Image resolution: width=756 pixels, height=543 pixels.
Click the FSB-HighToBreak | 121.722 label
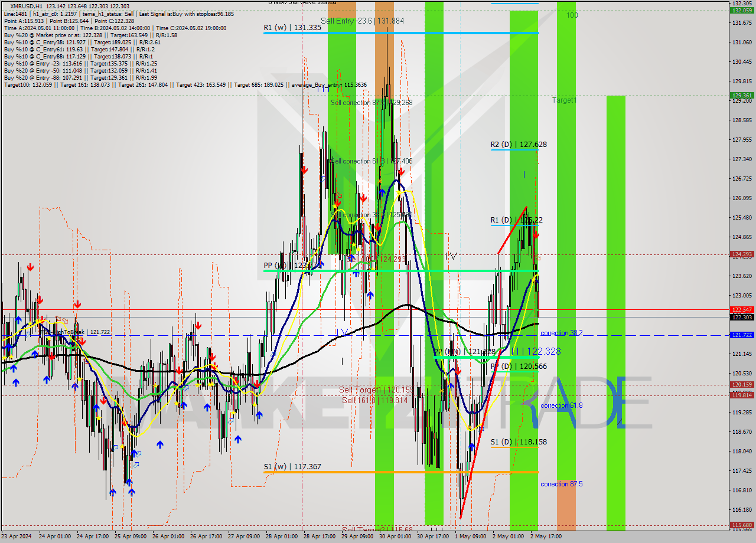74,332
